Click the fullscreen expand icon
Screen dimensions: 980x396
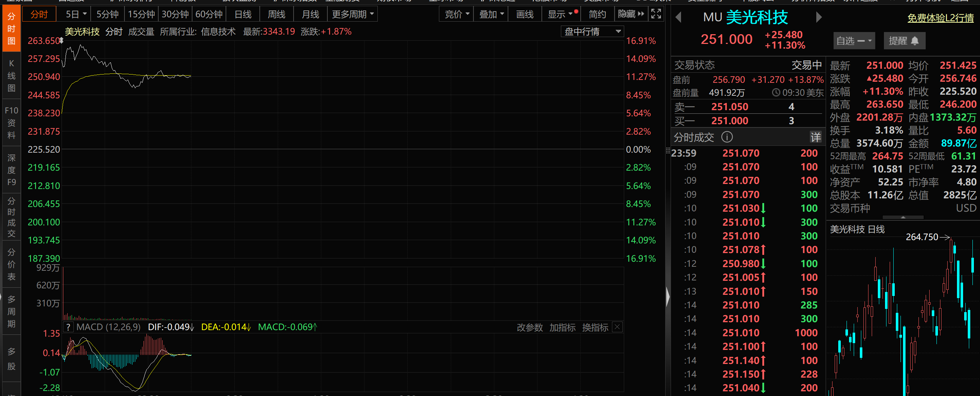tap(655, 14)
